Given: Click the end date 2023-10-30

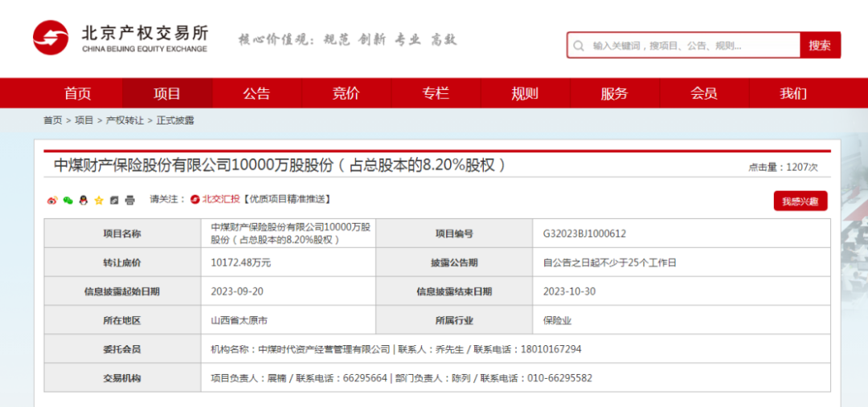Looking at the screenshot, I should pos(570,291).
